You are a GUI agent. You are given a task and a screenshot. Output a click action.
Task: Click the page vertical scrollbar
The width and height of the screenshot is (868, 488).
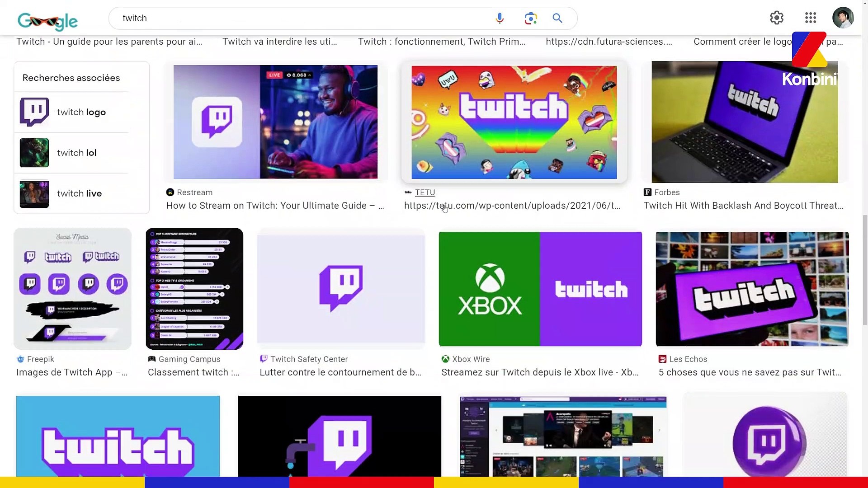point(865,270)
